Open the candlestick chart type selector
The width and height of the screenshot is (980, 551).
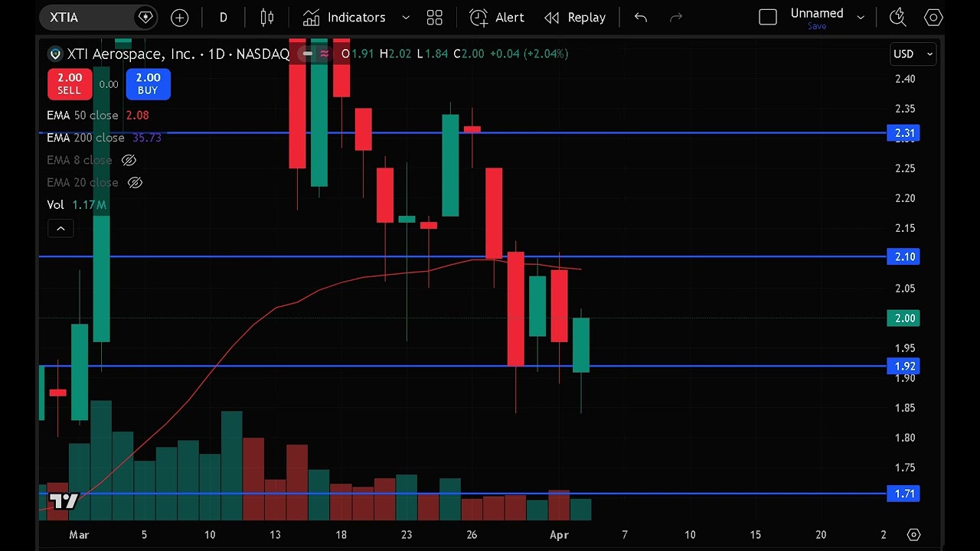pos(267,18)
